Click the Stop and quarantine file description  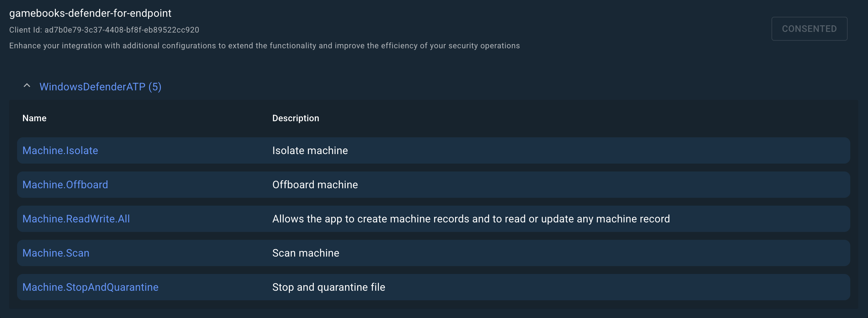(x=329, y=287)
